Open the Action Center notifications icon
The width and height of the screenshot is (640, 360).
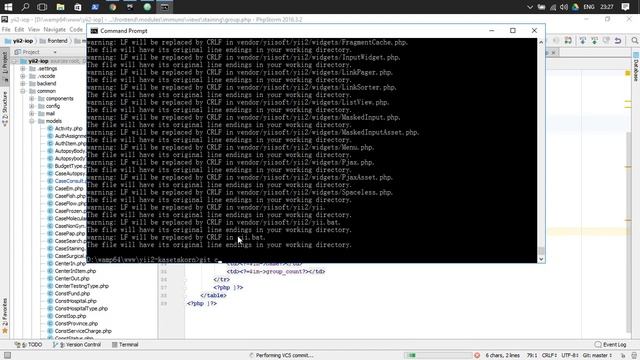coord(625,7)
